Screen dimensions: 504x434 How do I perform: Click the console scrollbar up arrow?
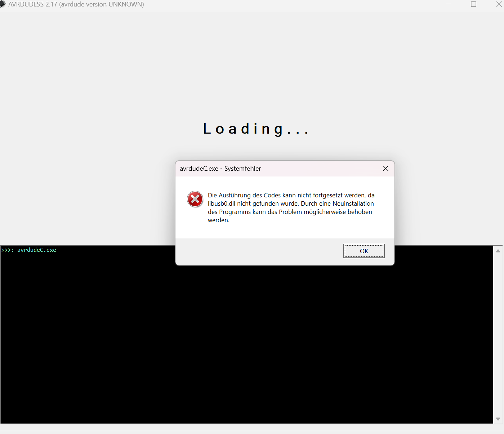point(498,251)
